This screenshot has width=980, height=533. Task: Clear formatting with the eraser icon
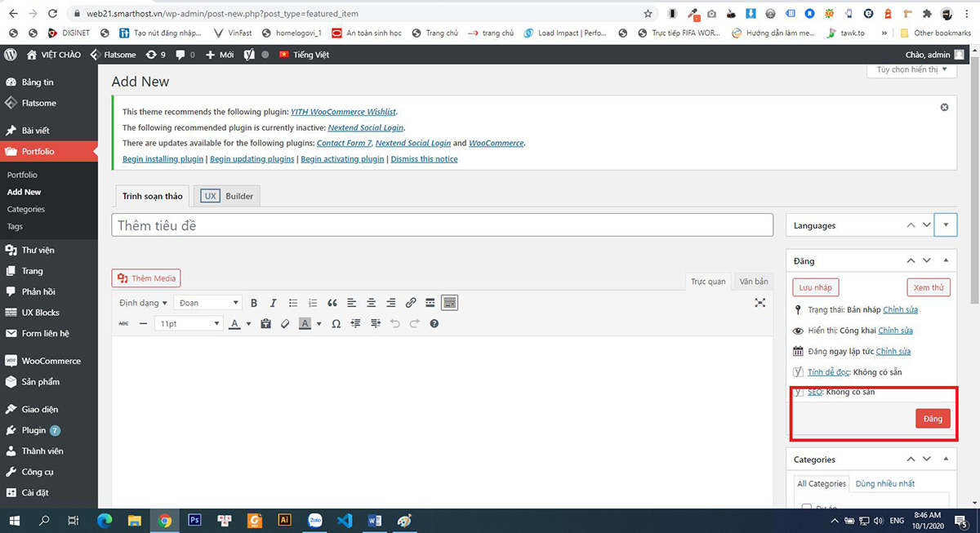tap(285, 324)
